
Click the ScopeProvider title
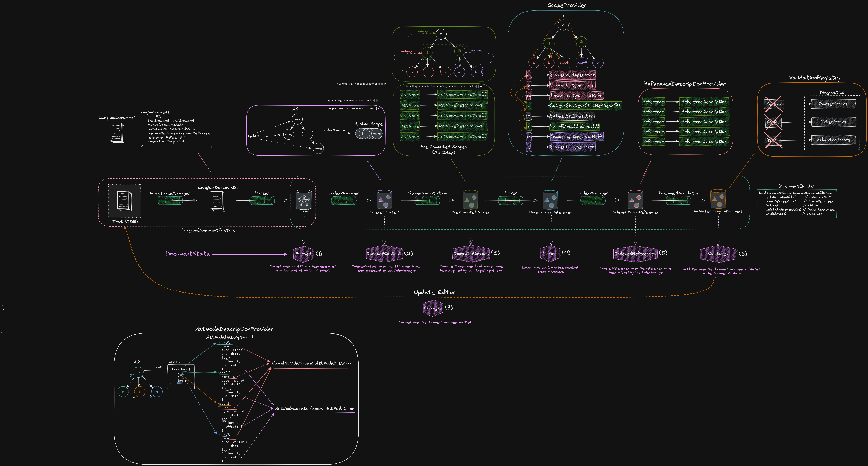click(x=567, y=5)
